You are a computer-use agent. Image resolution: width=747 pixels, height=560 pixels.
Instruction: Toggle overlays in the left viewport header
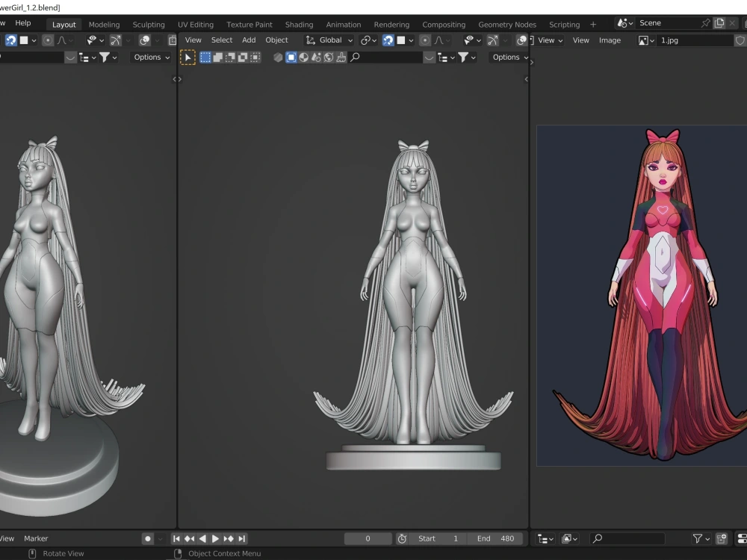point(144,40)
